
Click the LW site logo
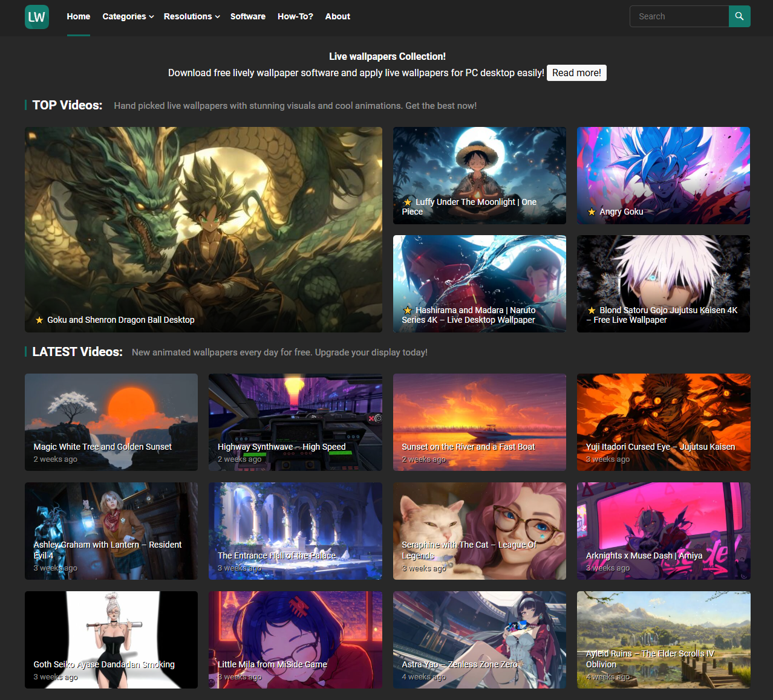click(x=37, y=17)
